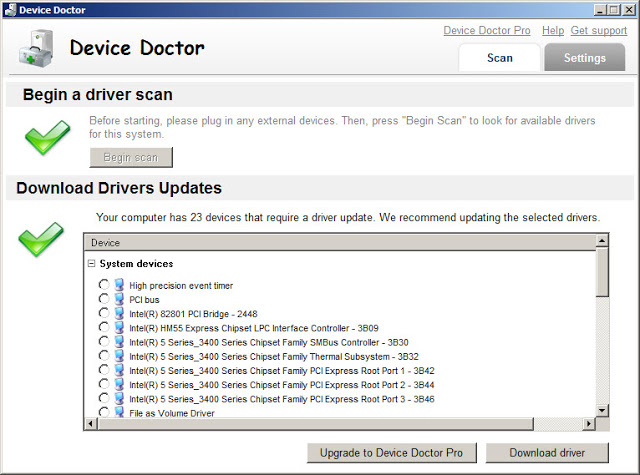Select High precision event timer radio button
This screenshot has width=640, height=475.
104,284
